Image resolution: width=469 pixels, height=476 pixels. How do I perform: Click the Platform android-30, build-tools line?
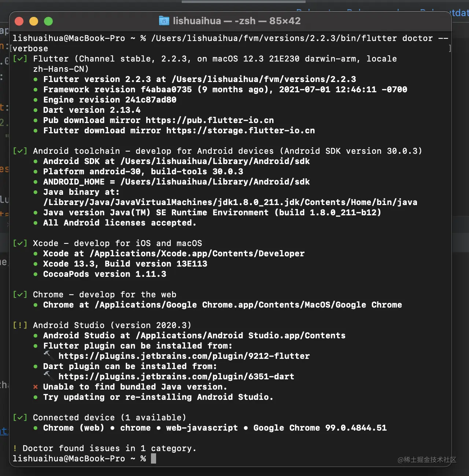click(x=143, y=172)
